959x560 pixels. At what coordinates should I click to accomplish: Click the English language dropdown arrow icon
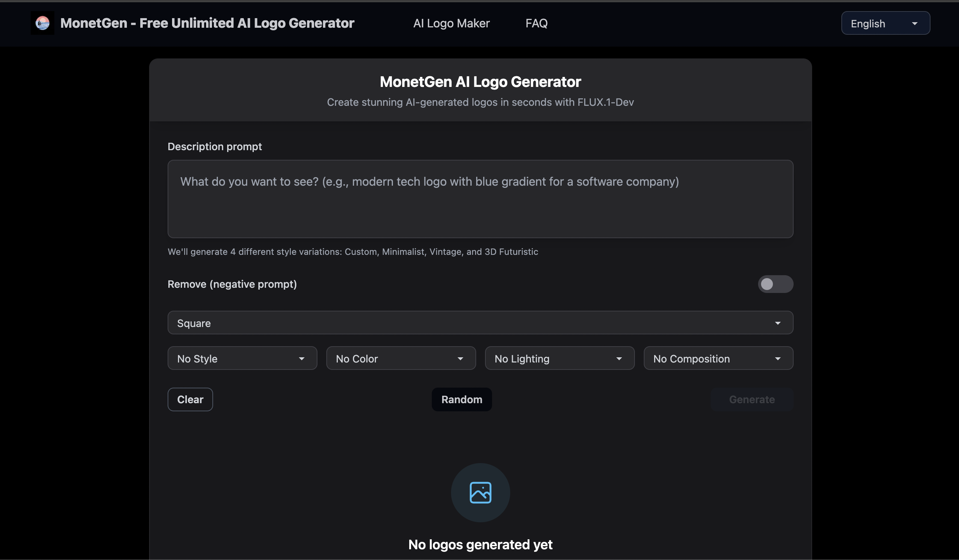[x=915, y=24]
